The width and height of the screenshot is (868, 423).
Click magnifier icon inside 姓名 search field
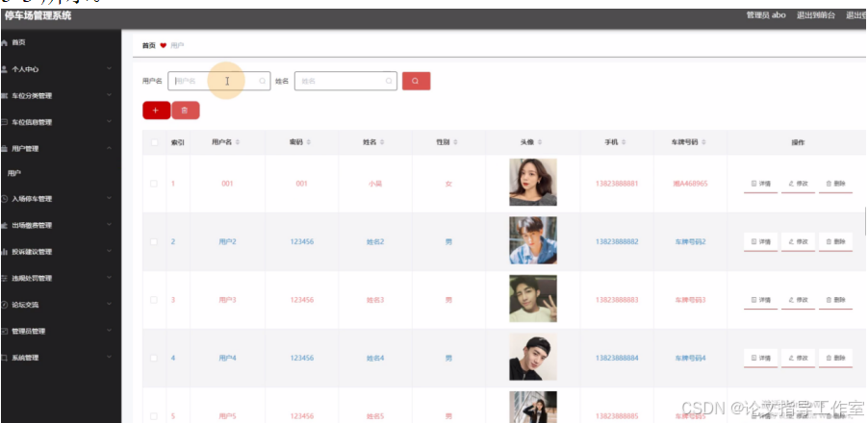point(389,81)
